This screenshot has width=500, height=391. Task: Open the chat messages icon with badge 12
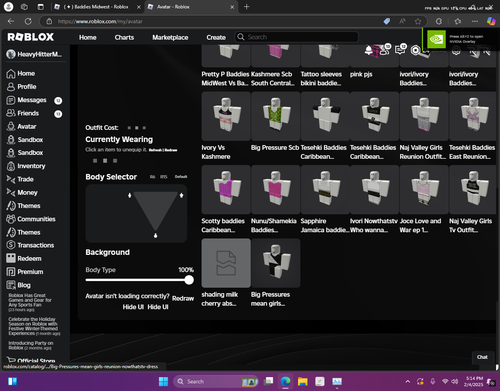pyautogui.click(x=400, y=50)
